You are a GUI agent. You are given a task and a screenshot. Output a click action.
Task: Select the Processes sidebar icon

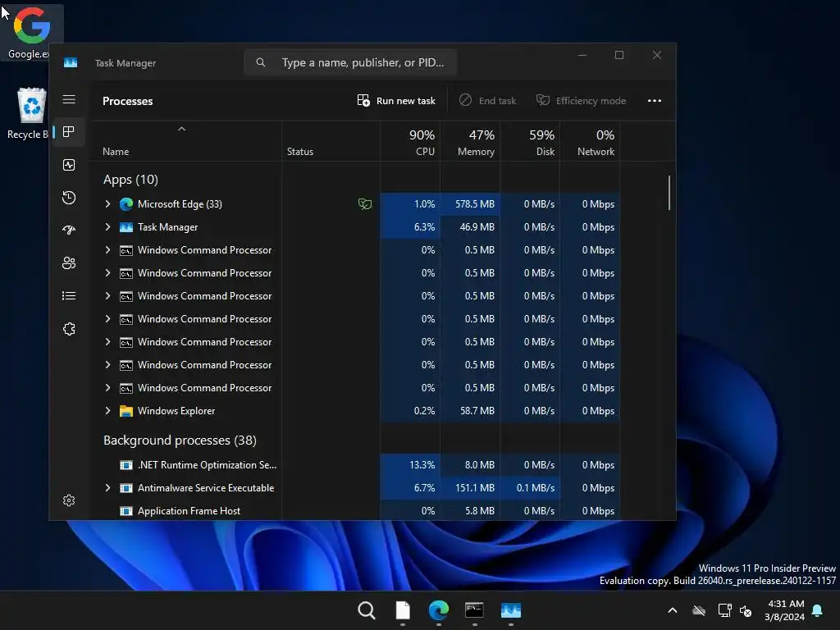tap(69, 132)
